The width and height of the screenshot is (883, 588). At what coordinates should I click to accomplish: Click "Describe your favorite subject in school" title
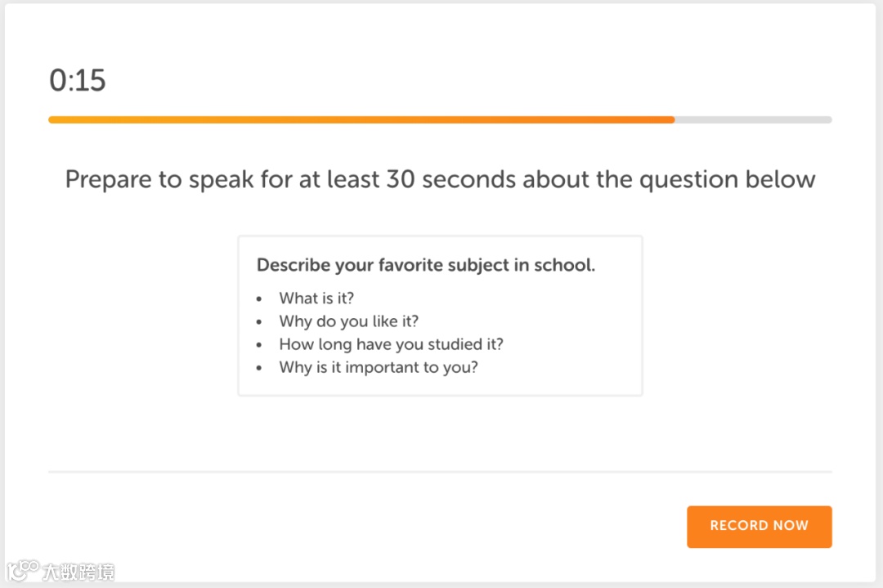[425, 265]
